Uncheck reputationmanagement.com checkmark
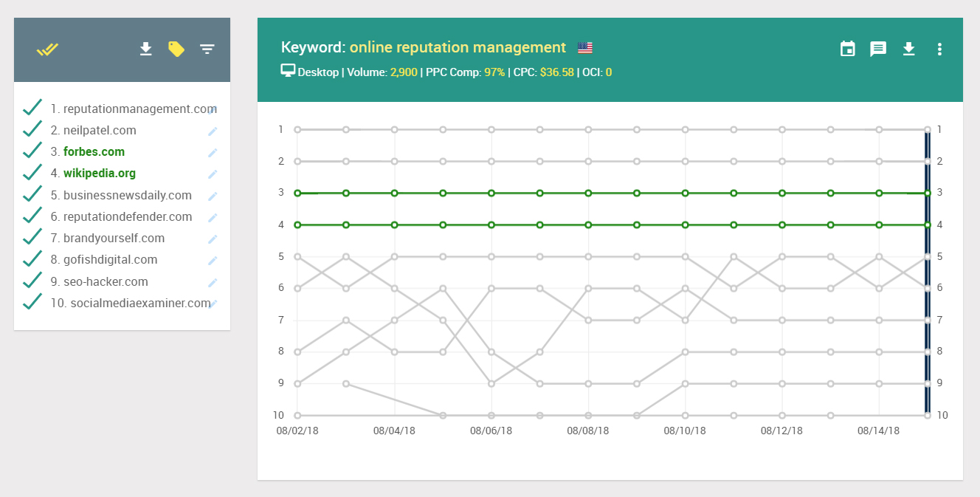The height and width of the screenshot is (497, 980). tap(32, 109)
